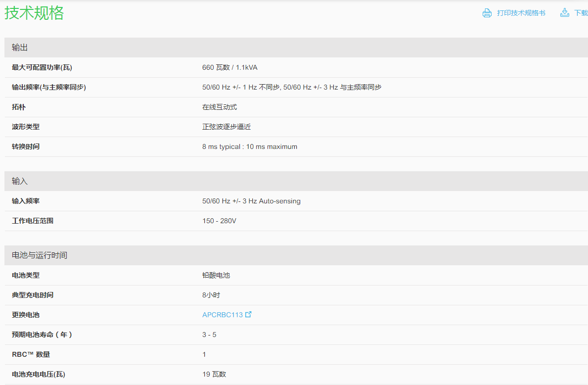Click the 铅酸电池 battery type value

pos(216,275)
